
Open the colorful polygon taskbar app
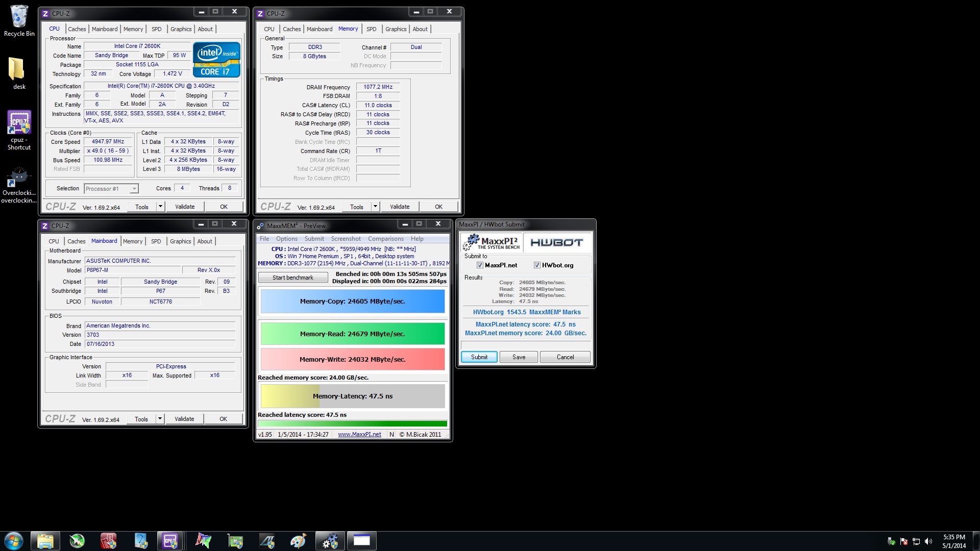pos(203,541)
